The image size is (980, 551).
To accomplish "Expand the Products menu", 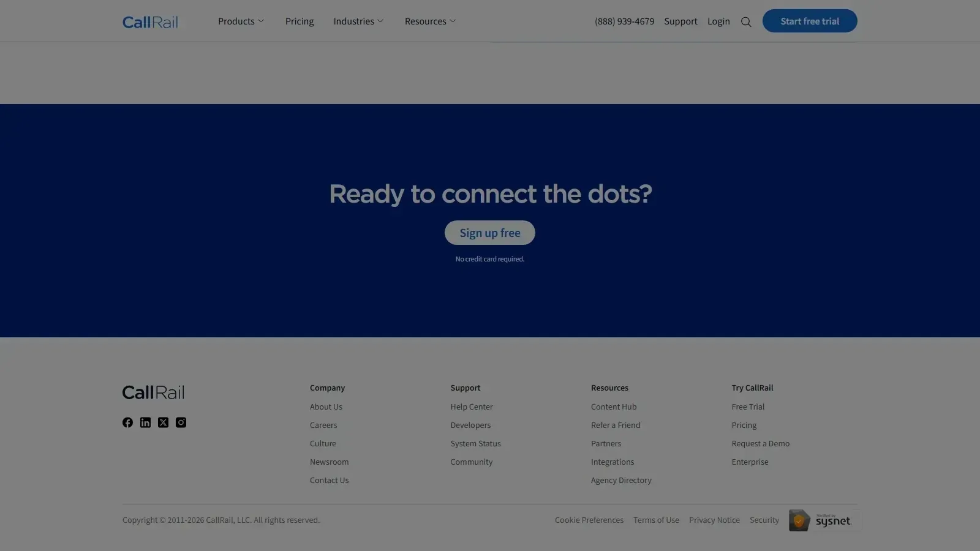I will tap(241, 21).
